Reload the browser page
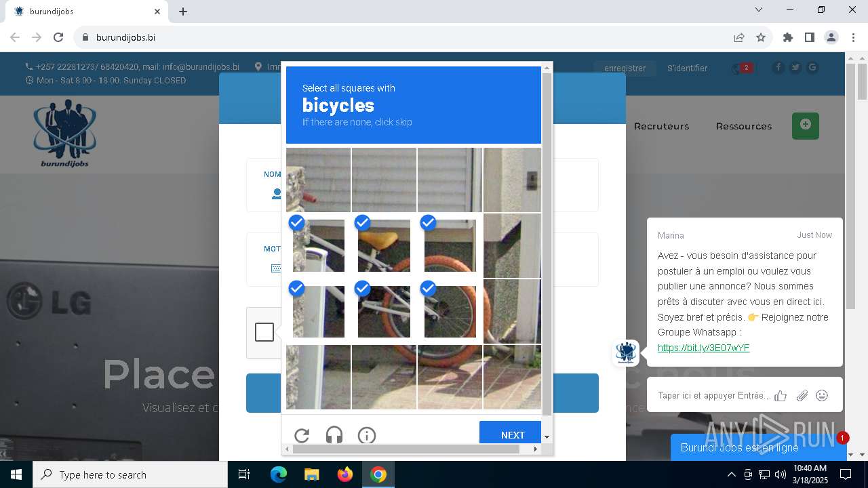Viewport: 868px width, 488px height. [58, 37]
